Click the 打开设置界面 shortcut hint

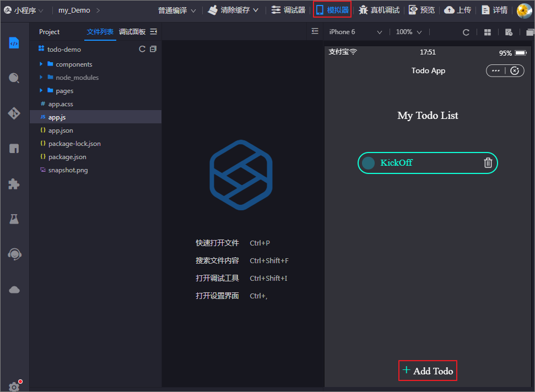[217, 296]
